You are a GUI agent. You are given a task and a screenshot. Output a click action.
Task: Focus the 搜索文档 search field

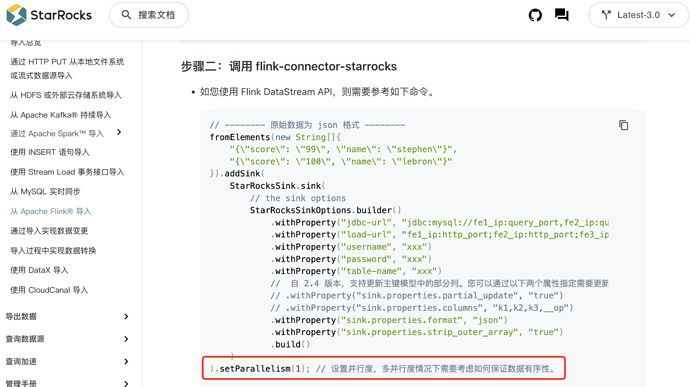[149, 15]
